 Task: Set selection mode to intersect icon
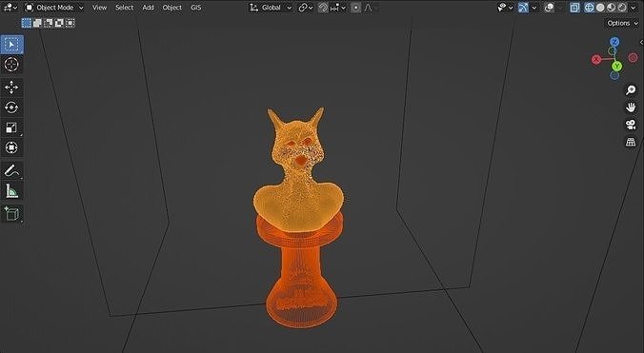pyautogui.click(x=70, y=23)
